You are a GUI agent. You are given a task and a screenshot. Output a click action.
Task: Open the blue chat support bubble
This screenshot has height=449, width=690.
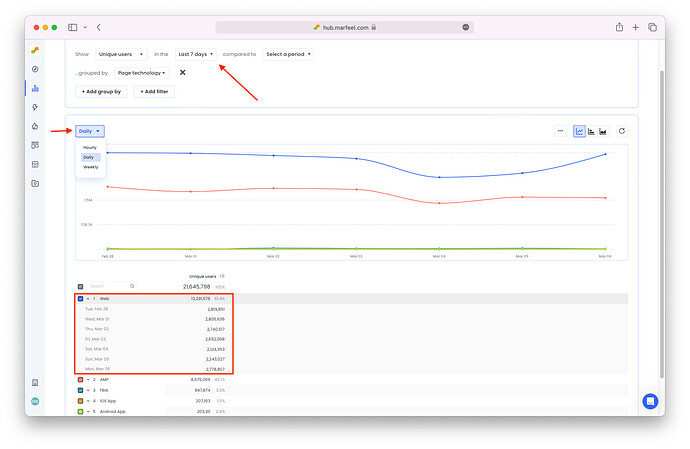point(650,401)
